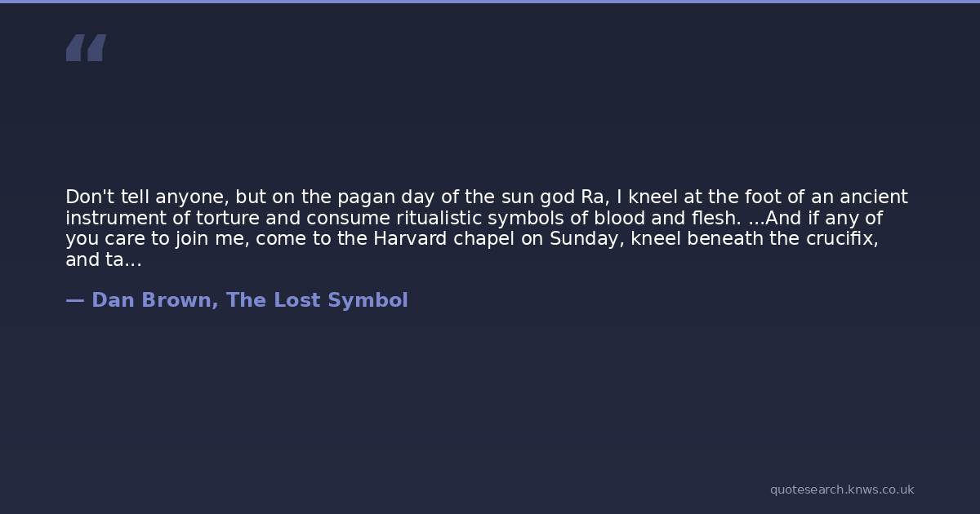Click the opening words 'Don't tell anyone'
Viewport: 980px width, 514px height.
coord(147,197)
